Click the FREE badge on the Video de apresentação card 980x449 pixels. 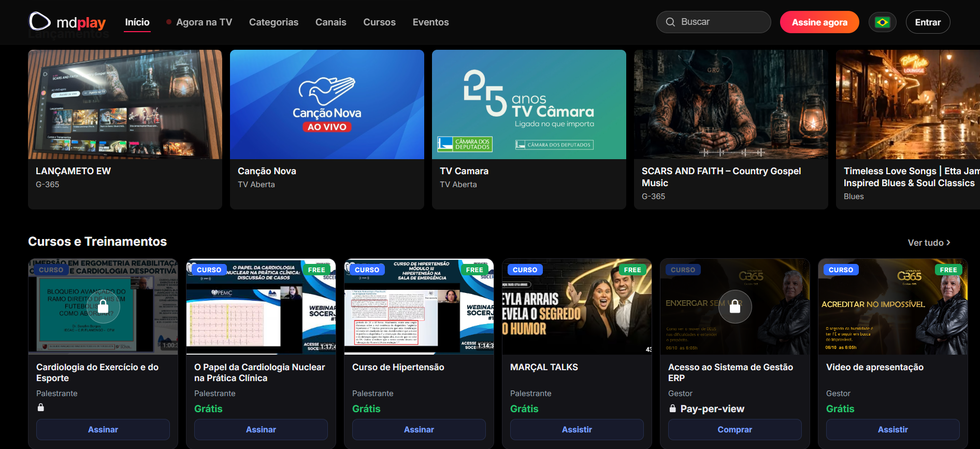(948, 270)
